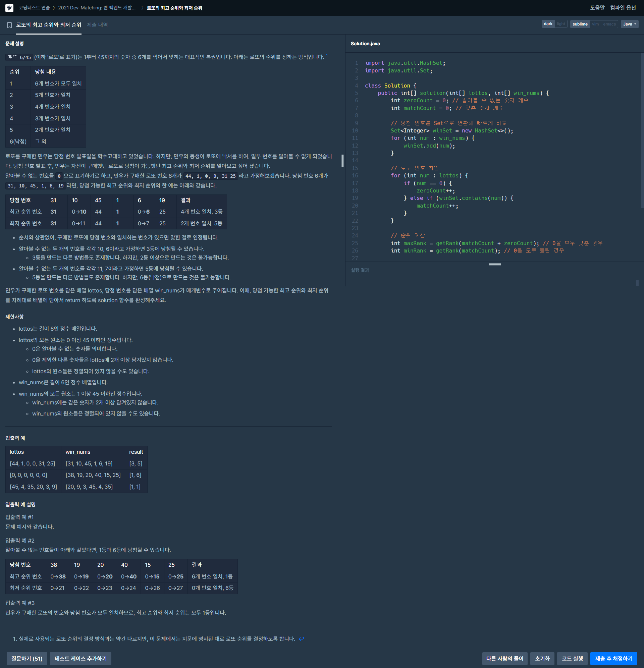Click the horizontal resize handle above 실행 결과
Screen dimensions: 644x668
click(494, 265)
